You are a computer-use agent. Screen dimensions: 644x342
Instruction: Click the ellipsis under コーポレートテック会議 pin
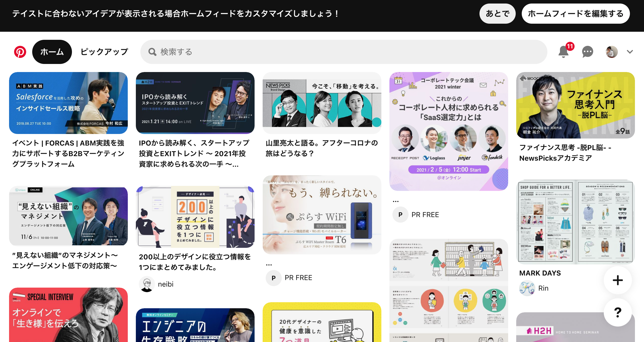(396, 201)
